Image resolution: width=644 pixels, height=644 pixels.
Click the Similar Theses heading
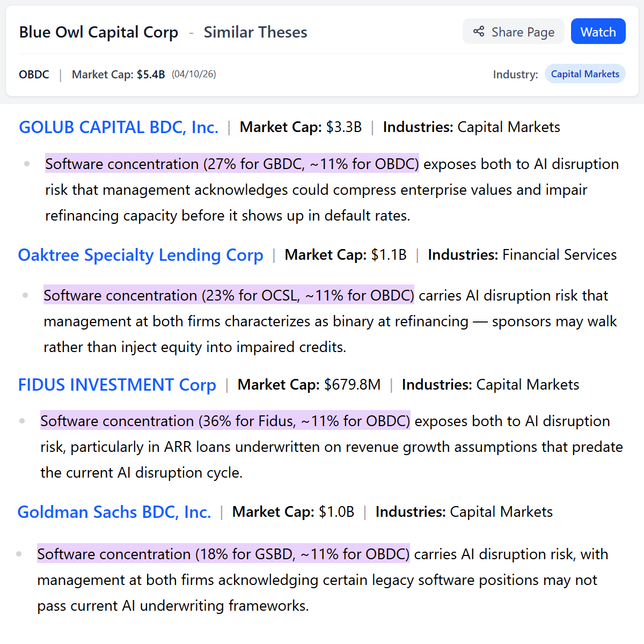click(255, 32)
